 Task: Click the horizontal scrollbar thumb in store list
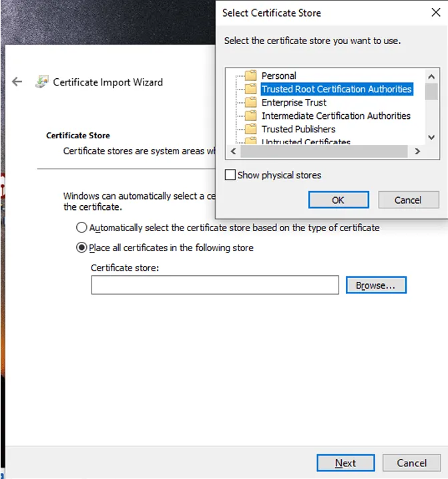(x=324, y=151)
